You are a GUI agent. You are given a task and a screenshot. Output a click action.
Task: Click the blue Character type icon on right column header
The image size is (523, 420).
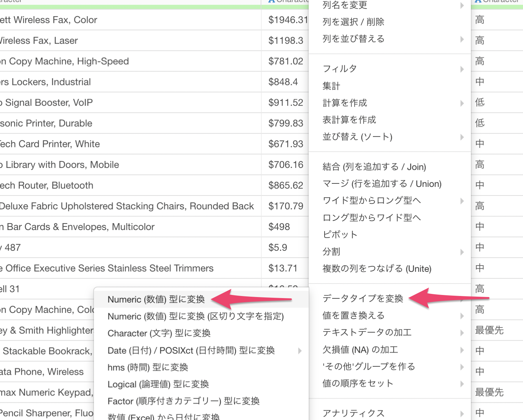478,1
